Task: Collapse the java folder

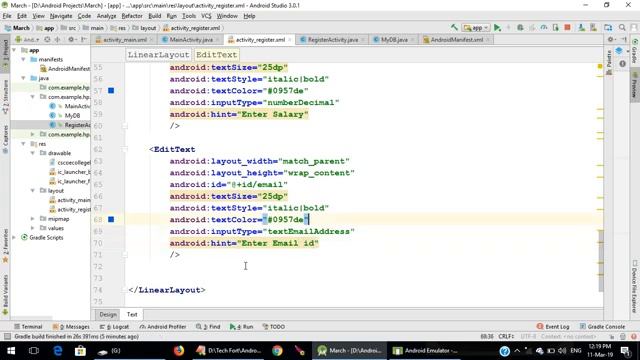Action: pyautogui.click(x=23, y=78)
